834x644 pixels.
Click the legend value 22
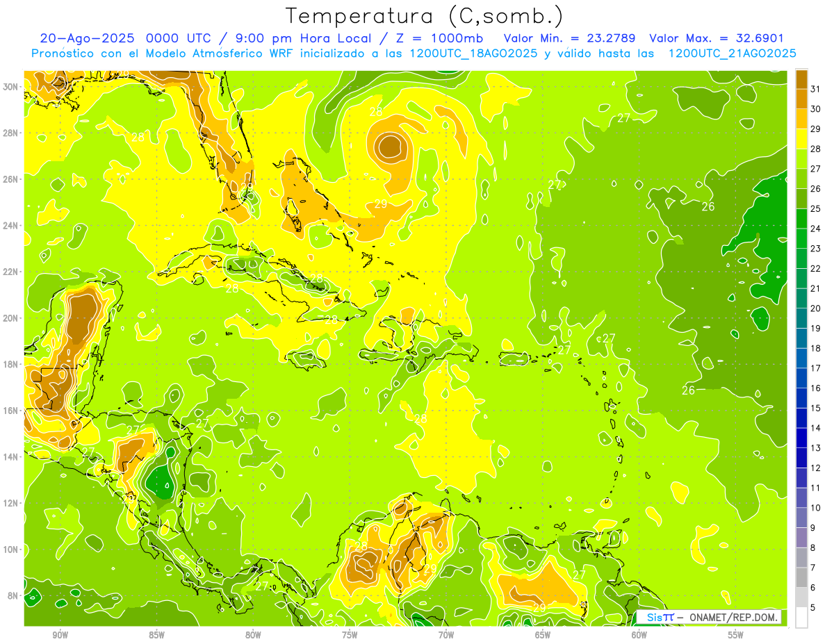(x=816, y=268)
